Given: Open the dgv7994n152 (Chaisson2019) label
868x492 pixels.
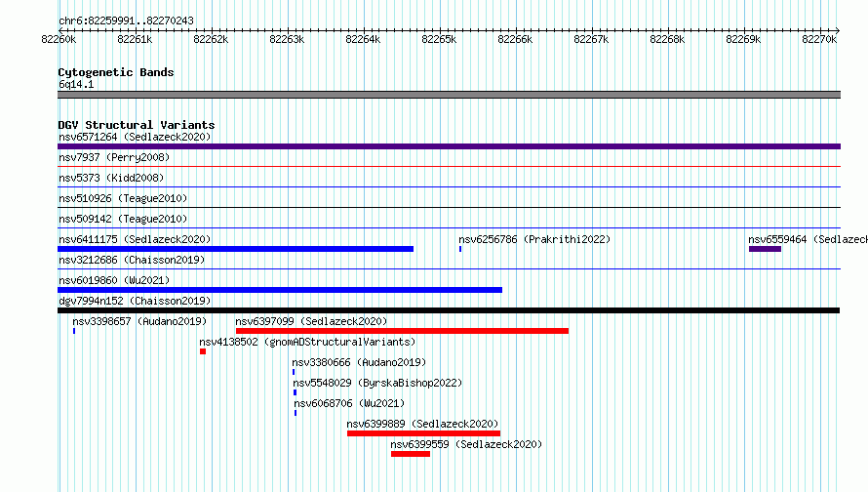Looking at the screenshot, I should pyautogui.click(x=135, y=301).
